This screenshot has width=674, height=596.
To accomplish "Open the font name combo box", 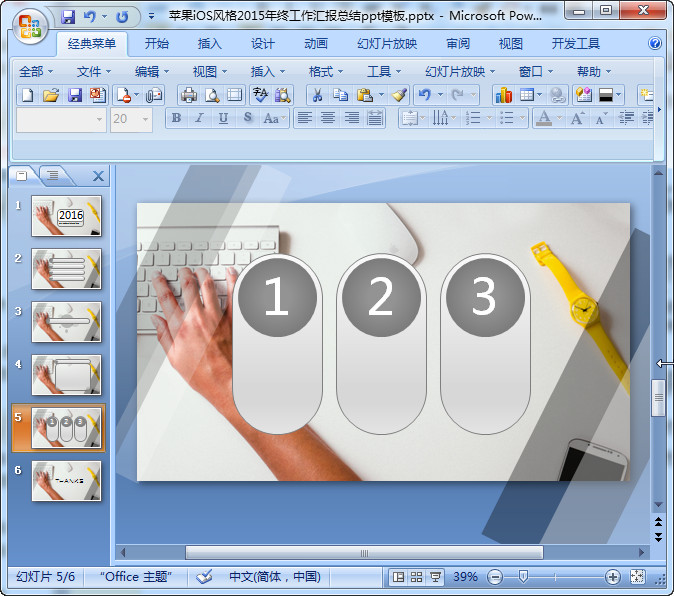I will click(61, 119).
